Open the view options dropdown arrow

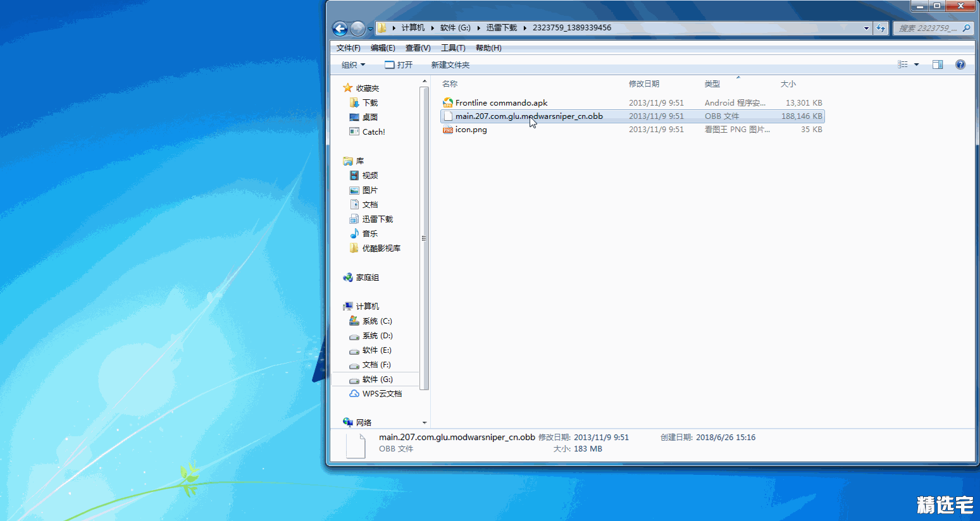pos(916,64)
